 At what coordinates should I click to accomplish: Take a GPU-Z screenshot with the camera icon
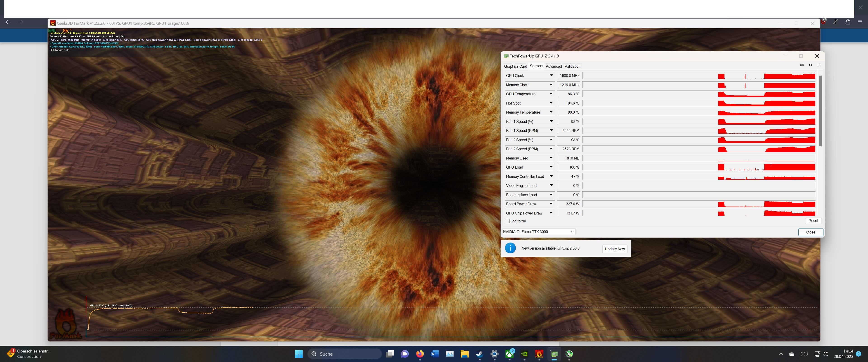click(x=802, y=65)
